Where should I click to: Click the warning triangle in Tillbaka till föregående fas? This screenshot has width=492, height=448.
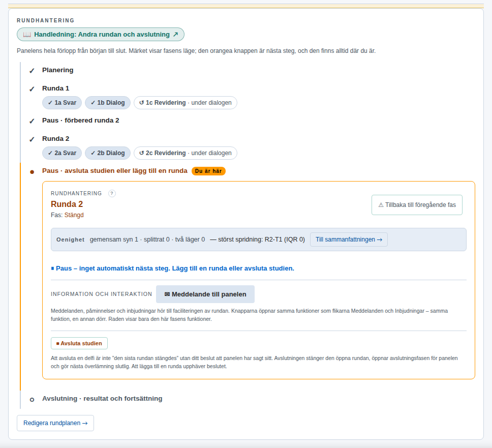click(381, 205)
